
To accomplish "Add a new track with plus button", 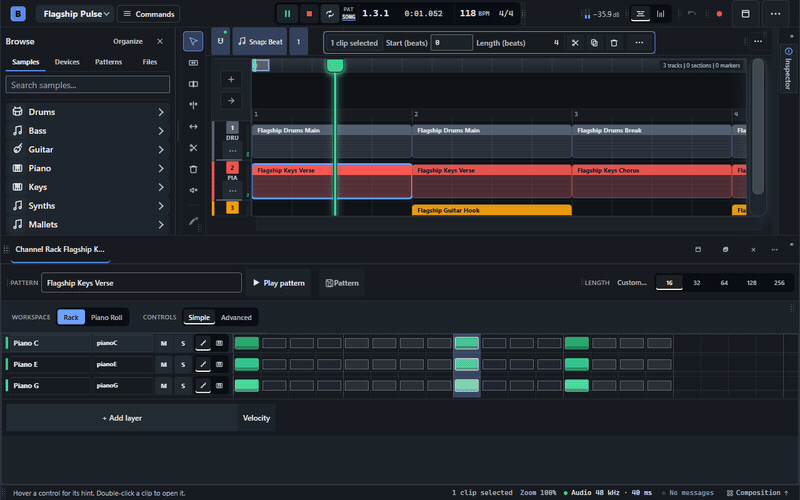I will (x=231, y=80).
